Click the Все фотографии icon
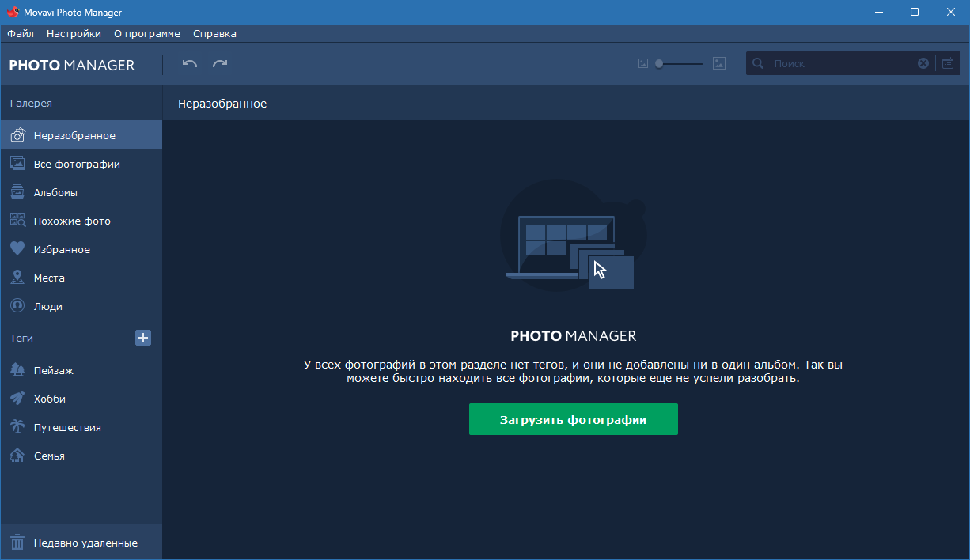Viewport: 970px width, 560px height. 17,164
